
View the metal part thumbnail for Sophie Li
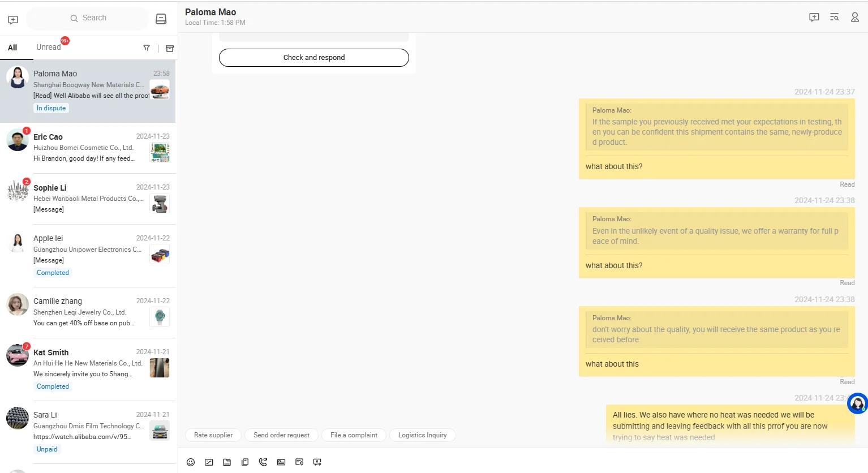[160, 204]
